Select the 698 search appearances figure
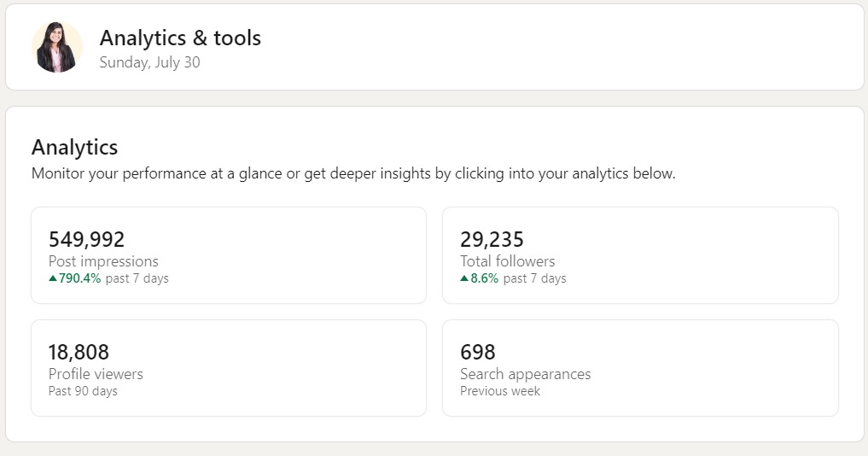 477,352
